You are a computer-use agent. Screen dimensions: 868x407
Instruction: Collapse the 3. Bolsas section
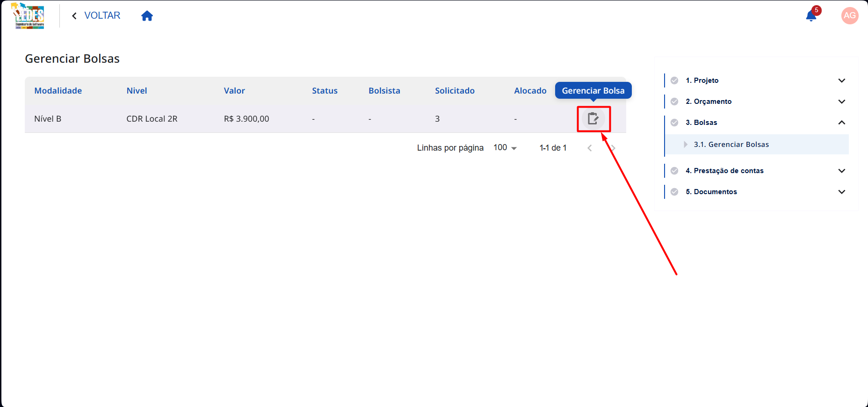click(x=841, y=123)
